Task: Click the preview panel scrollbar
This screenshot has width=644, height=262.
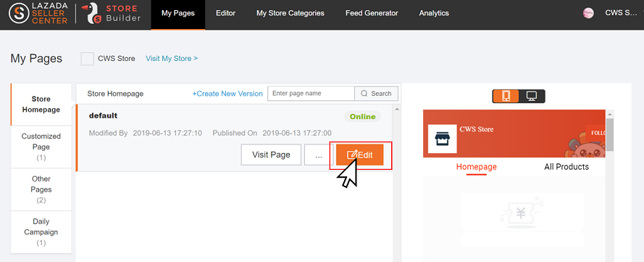Action: [610, 135]
